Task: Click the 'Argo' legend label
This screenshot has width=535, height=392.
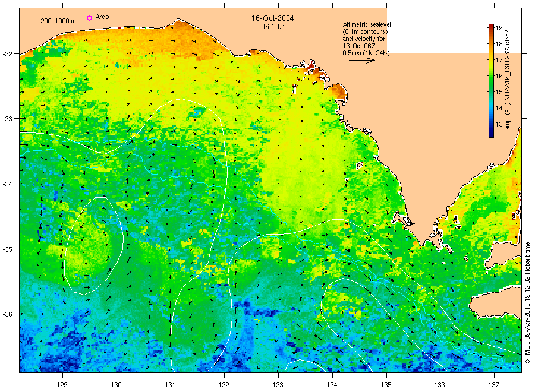Action: pos(102,17)
